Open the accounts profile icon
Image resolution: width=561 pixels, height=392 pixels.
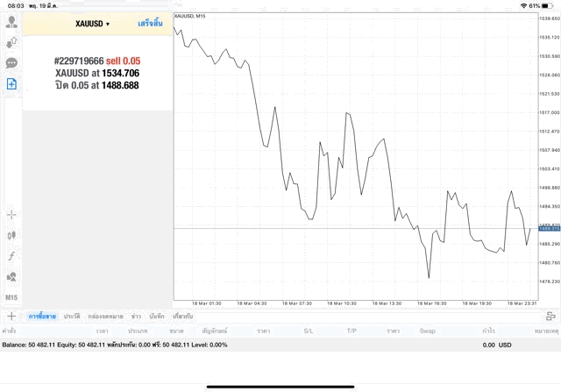pyautogui.click(x=11, y=21)
